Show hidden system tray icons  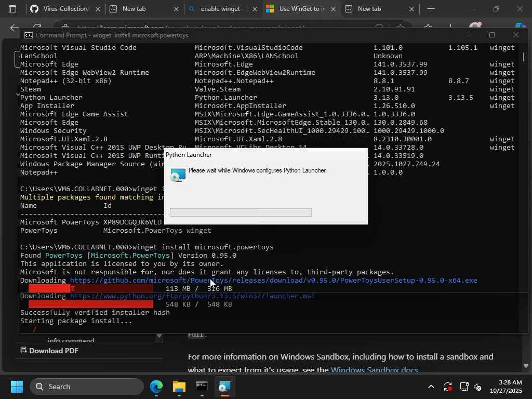[431, 387]
